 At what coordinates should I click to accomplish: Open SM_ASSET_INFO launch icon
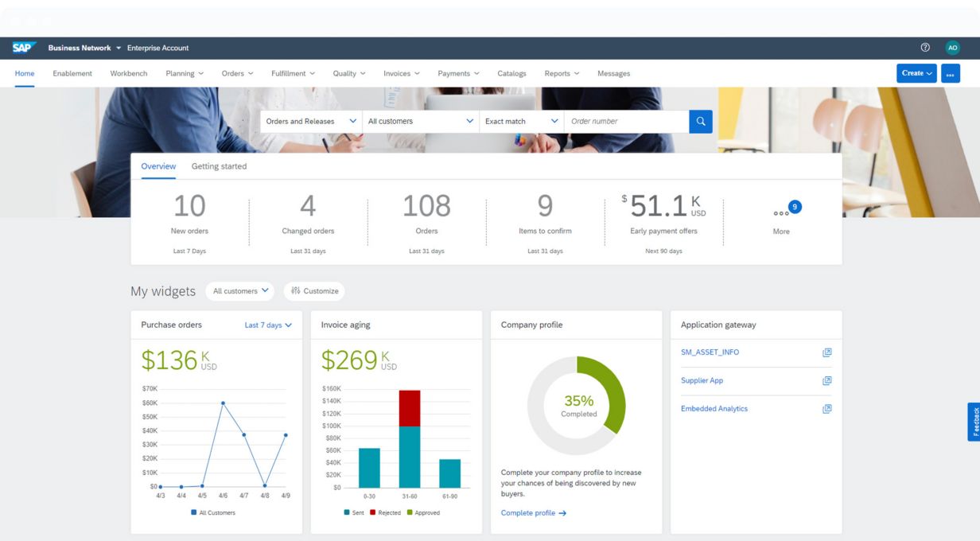click(x=826, y=352)
